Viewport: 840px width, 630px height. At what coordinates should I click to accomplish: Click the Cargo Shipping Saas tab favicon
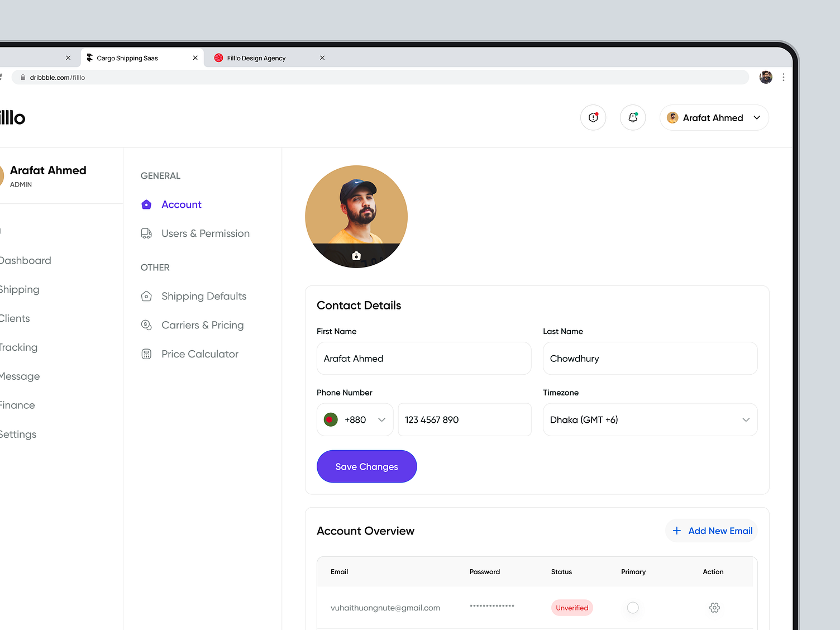(89, 58)
